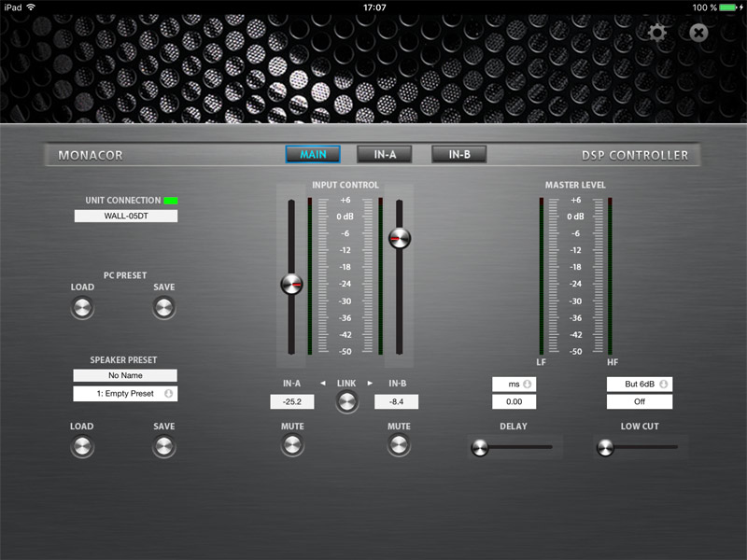The width and height of the screenshot is (747, 560).
Task: Click the IN-A level value field
Action: point(292,402)
